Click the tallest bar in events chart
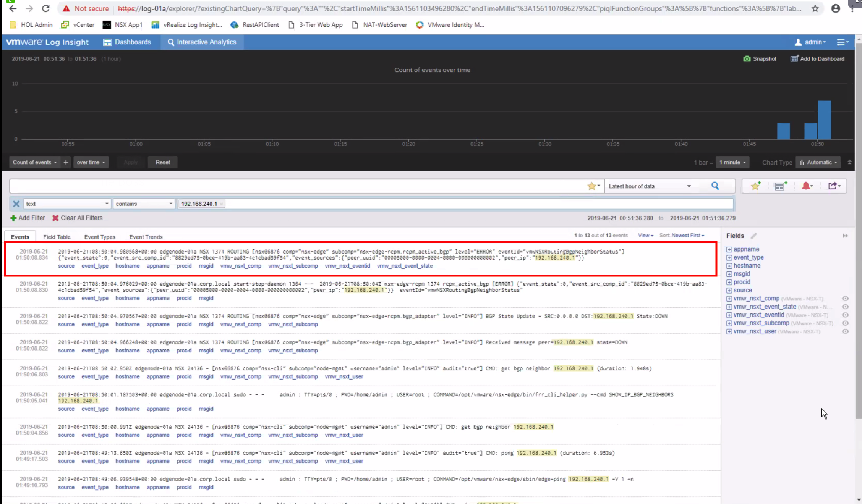 point(824,120)
